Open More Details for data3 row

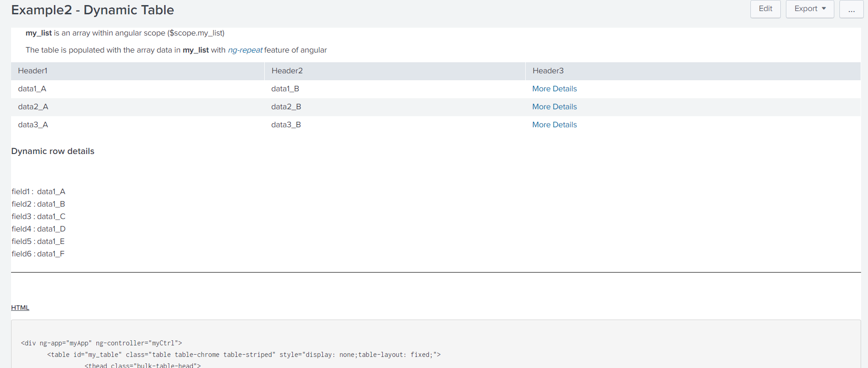554,125
